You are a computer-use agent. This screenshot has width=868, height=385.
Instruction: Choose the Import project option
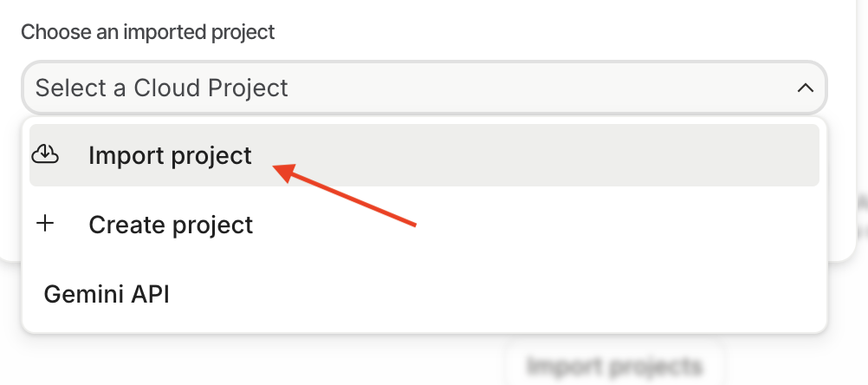coord(170,155)
